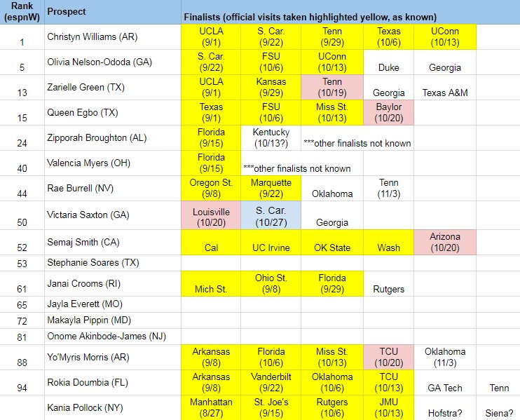This screenshot has height=420, width=520.
Task: Click pink Louisville (10/20) cell
Action: coord(211,215)
